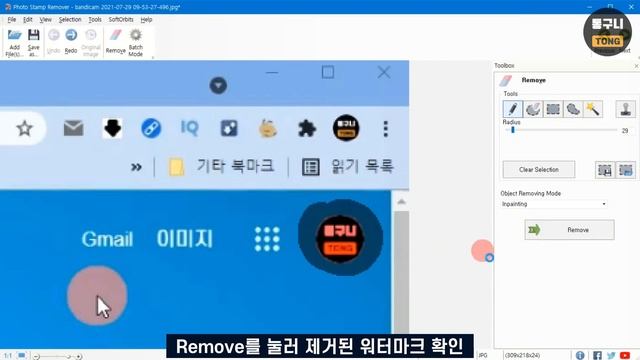This screenshot has height=360, width=640.
Task: Close the Toolbox panel
Action: 636,66
